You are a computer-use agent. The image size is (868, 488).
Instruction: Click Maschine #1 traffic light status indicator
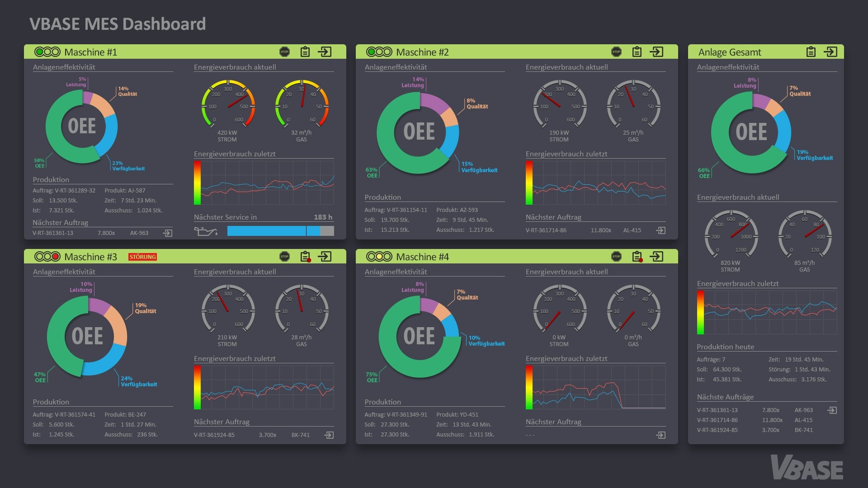tap(47, 52)
